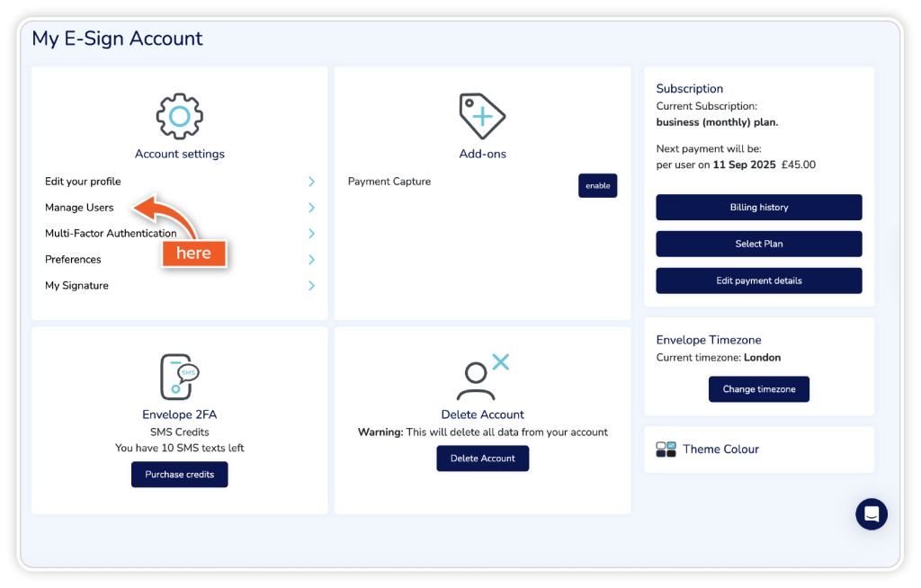This screenshot has width=921, height=588.
Task: Click the Account settings gear icon
Action: [x=179, y=116]
